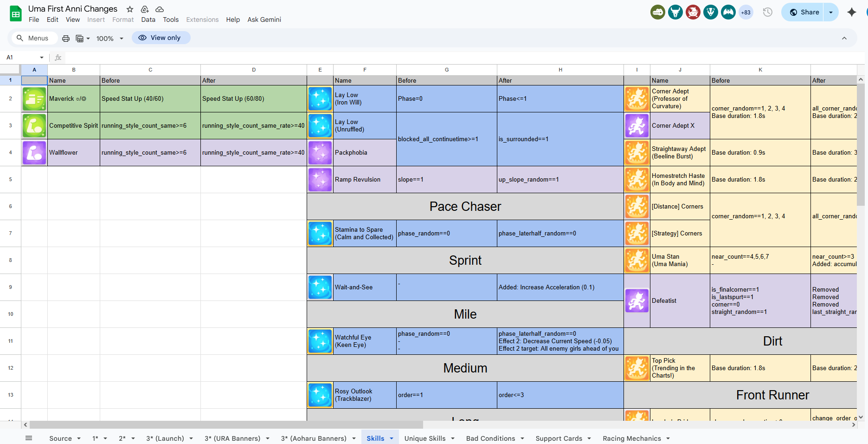
Task: Click the horizontal scrollbar thumb
Action: (x=226, y=424)
